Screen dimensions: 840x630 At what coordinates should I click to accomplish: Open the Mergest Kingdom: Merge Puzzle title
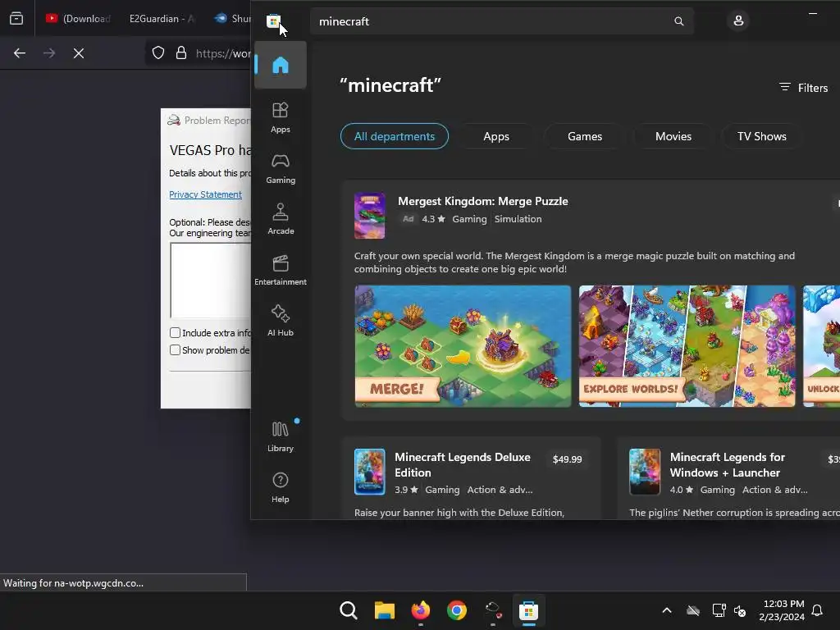point(482,202)
